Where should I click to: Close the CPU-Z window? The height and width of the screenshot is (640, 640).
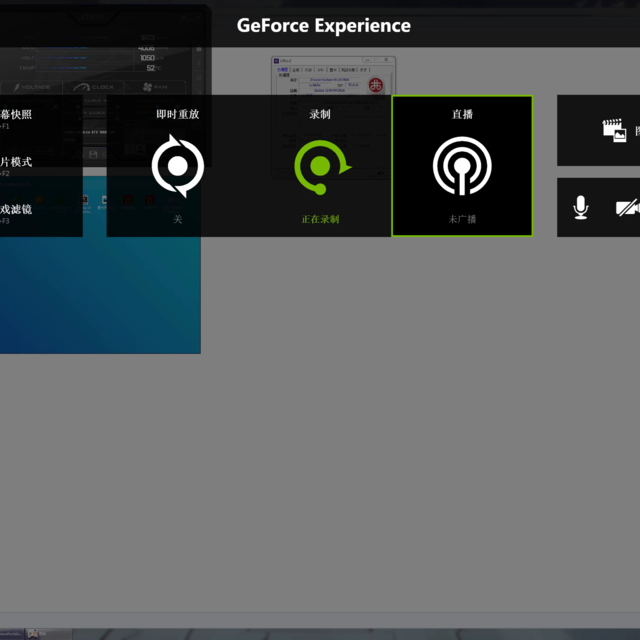(x=386, y=60)
